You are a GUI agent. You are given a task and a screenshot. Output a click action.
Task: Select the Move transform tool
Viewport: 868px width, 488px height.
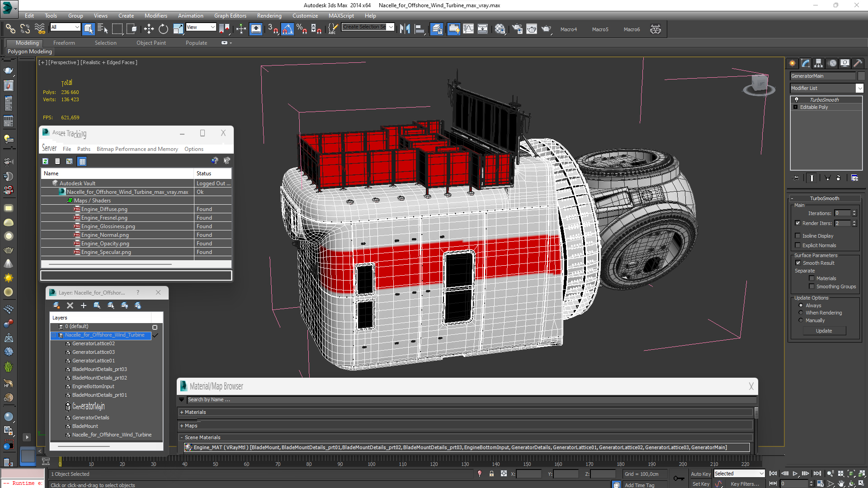coord(149,29)
